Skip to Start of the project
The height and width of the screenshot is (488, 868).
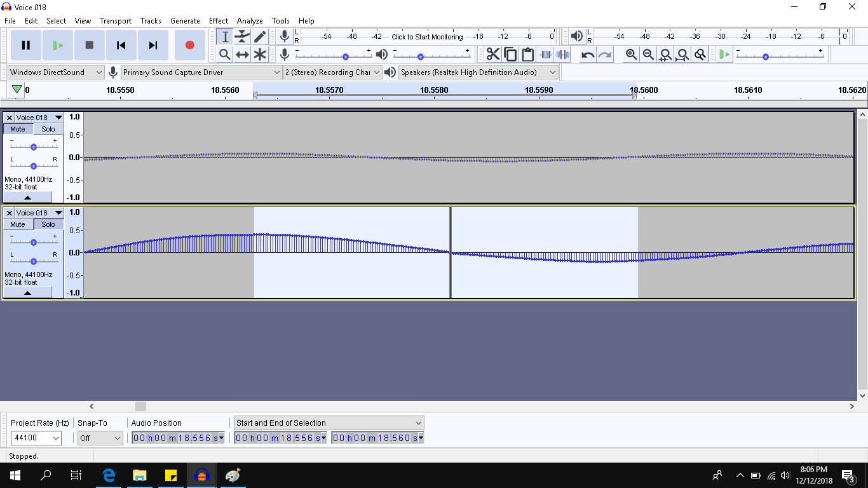121,45
